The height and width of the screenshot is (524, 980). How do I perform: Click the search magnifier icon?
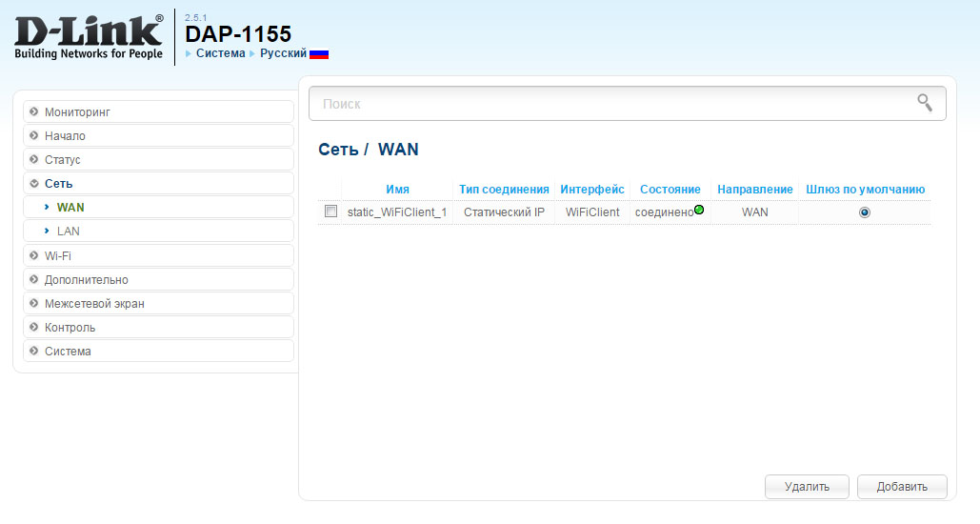tap(924, 103)
